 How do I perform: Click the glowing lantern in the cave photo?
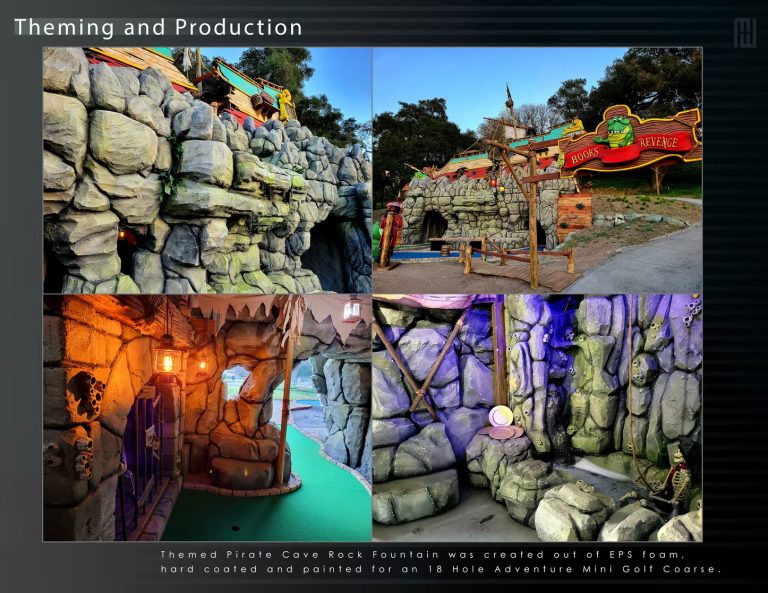point(167,360)
